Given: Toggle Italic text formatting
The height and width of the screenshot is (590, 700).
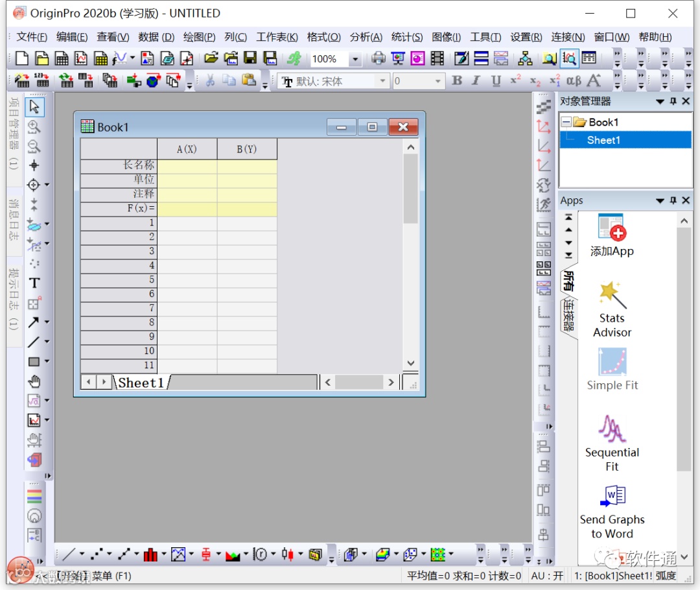Looking at the screenshot, I should click(x=476, y=80).
